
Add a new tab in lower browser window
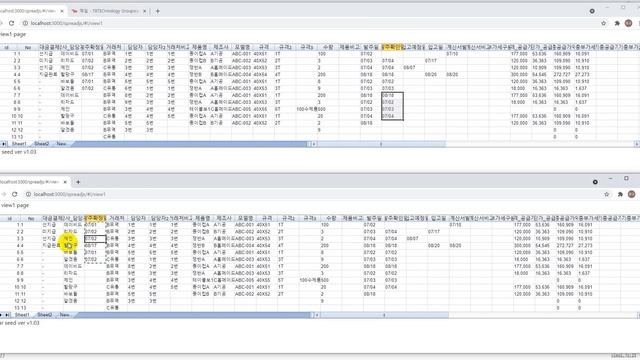(x=78, y=182)
